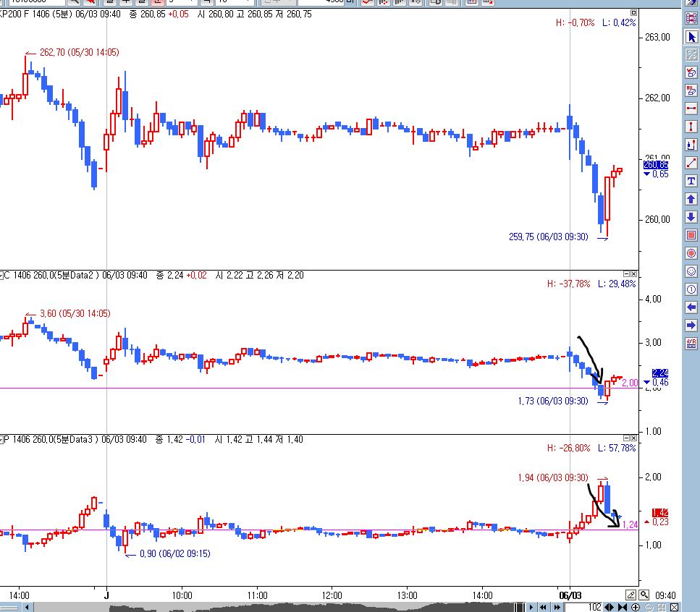Collapse the call option panel with minus button
Image resolution: width=700 pixels, height=612 pixels.
click(626, 274)
